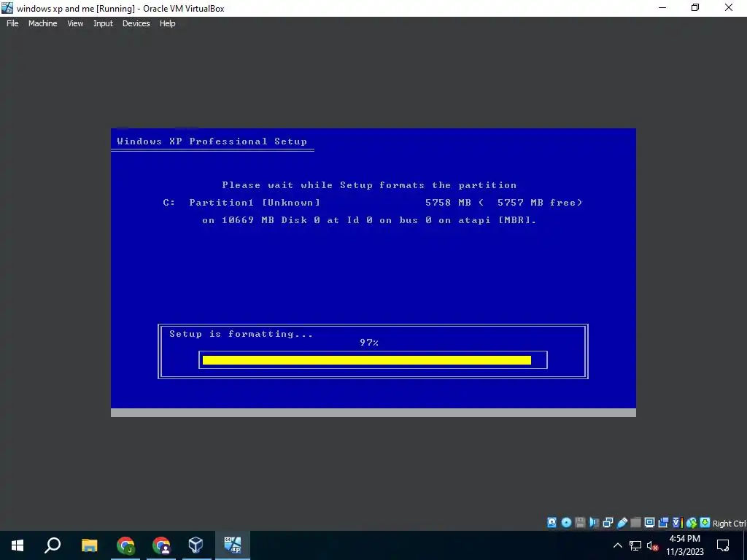
Task: Open the Input menu
Action: (x=103, y=23)
